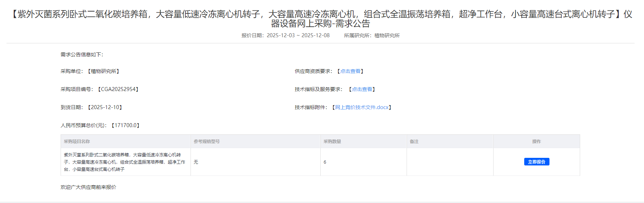Click the 备注 column header
This screenshot has width=644, height=203.
(x=414, y=142)
